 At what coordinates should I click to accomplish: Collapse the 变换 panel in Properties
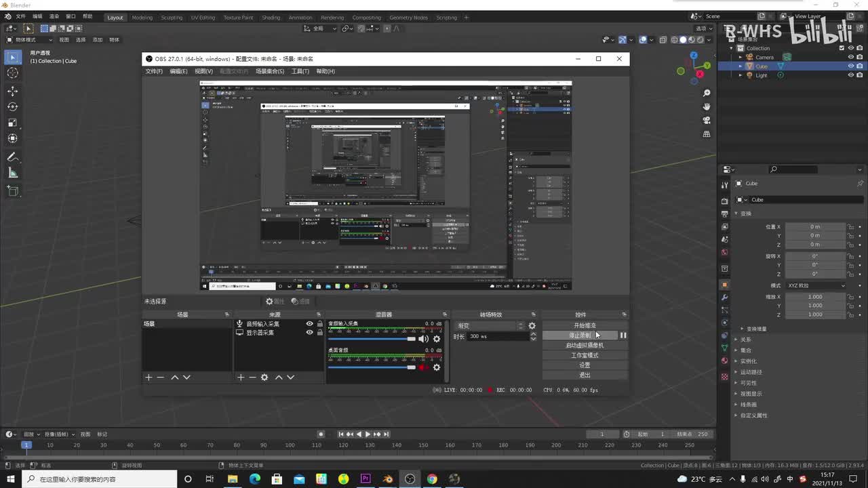745,213
